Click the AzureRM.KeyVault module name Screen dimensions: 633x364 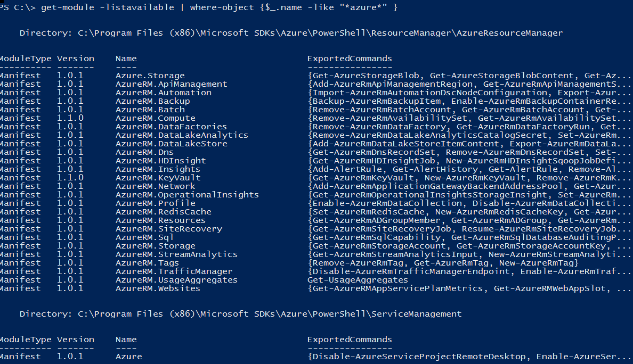(158, 178)
